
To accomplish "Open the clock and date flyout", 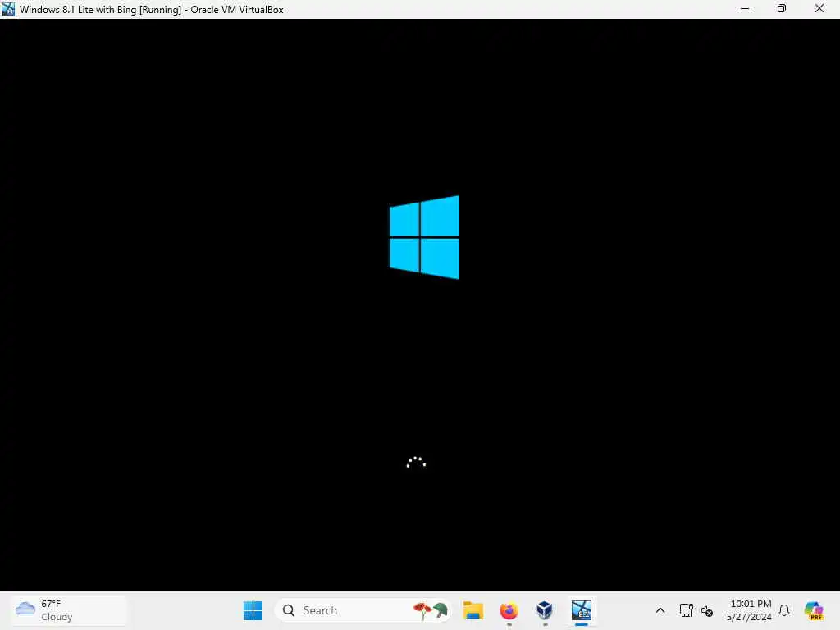I will [x=749, y=610].
